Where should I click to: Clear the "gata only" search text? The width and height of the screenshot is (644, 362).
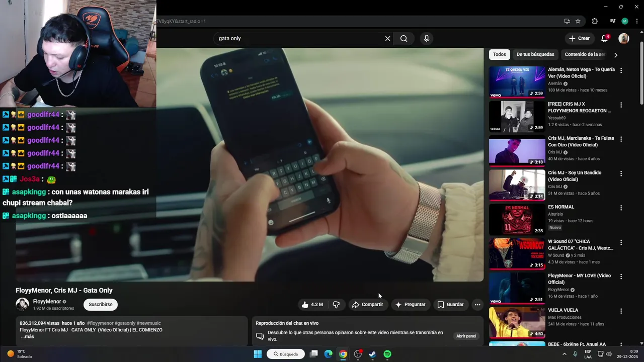pyautogui.click(x=387, y=39)
